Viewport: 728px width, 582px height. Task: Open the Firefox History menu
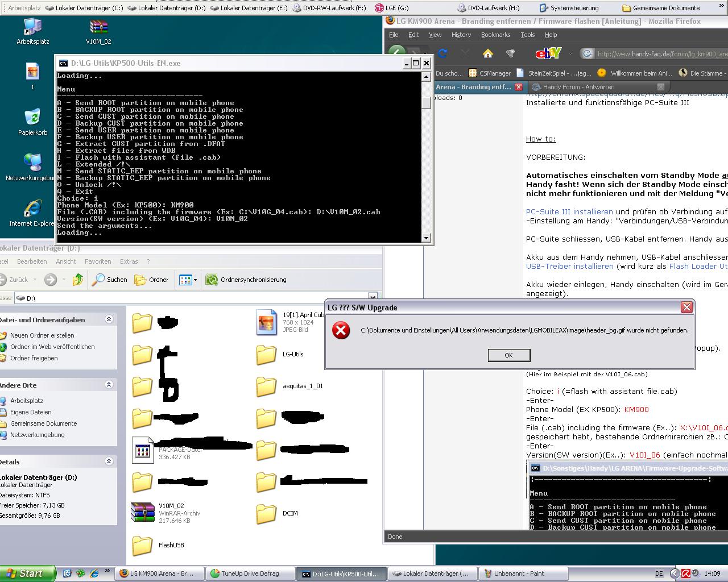(461, 35)
